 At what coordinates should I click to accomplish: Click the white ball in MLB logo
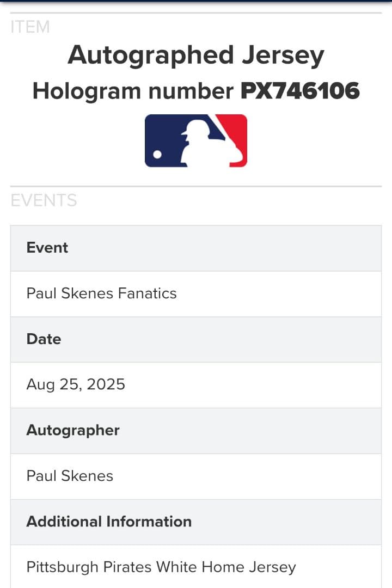(x=157, y=155)
